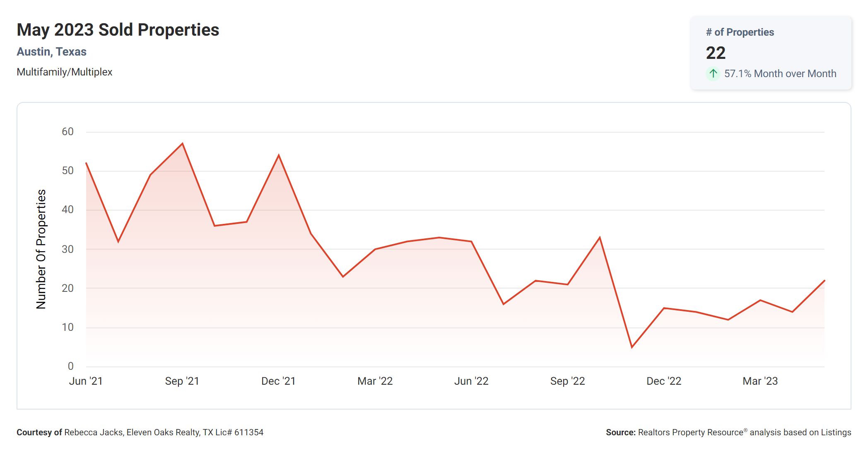This screenshot has width=868, height=456.
Task: Click the Mar '22 x-axis label
Action: pyautogui.click(x=375, y=381)
